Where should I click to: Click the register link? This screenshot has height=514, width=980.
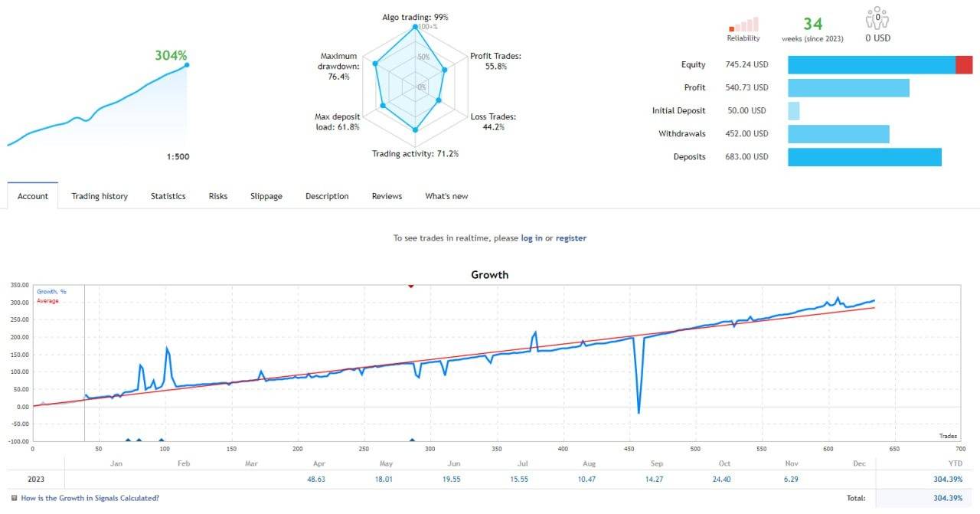point(570,237)
